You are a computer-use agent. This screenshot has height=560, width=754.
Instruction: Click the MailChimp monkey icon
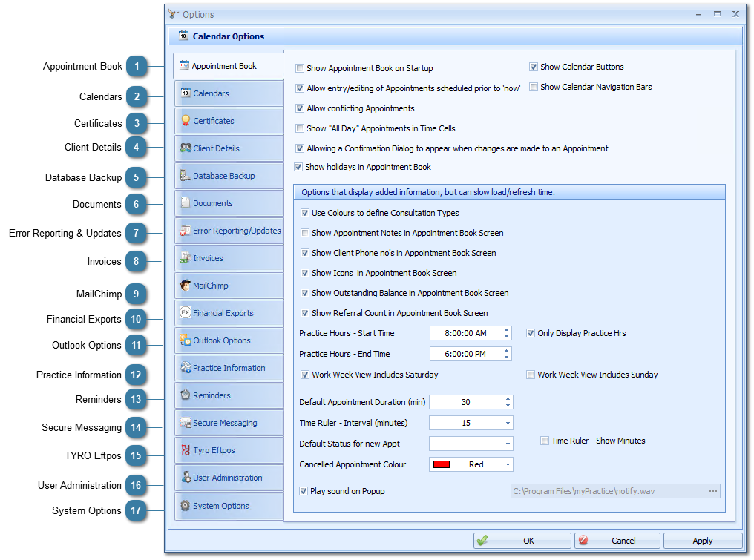186,286
